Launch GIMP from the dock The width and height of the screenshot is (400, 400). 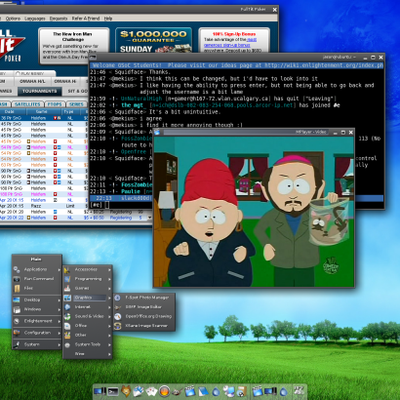coord(177,391)
